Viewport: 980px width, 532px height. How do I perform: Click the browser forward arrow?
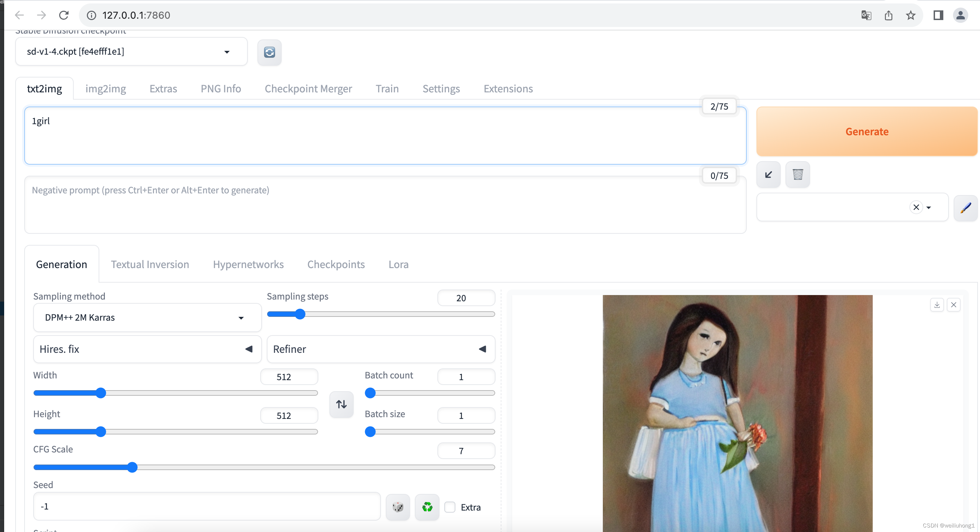point(42,15)
